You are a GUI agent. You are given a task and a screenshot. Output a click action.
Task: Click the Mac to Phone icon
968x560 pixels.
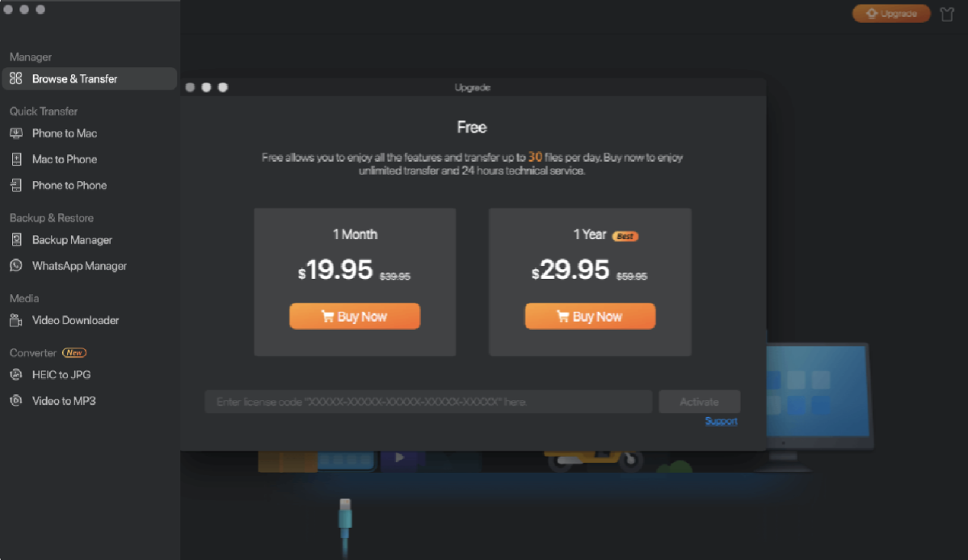pyautogui.click(x=16, y=159)
